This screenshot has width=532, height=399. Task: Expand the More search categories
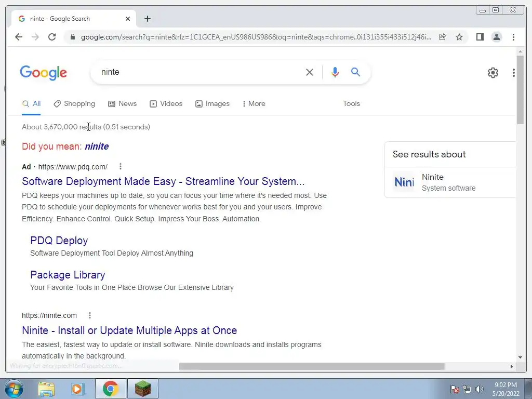click(x=254, y=104)
